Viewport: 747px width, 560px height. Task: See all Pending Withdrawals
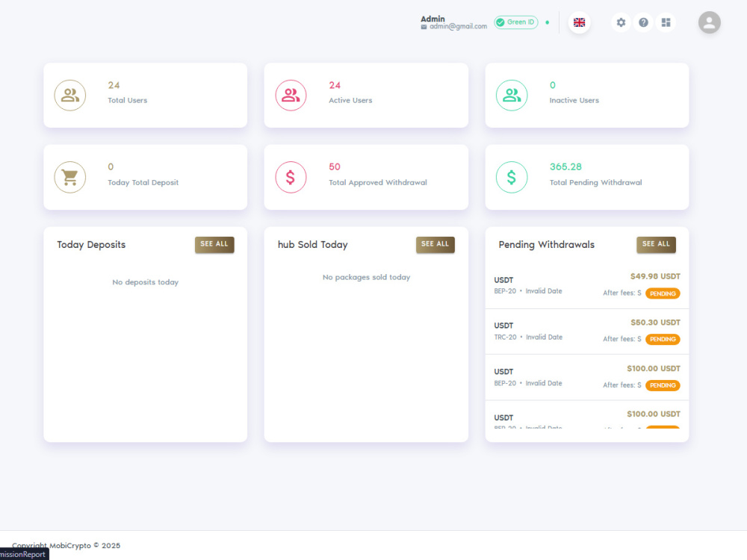pyautogui.click(x=656, y=244)
